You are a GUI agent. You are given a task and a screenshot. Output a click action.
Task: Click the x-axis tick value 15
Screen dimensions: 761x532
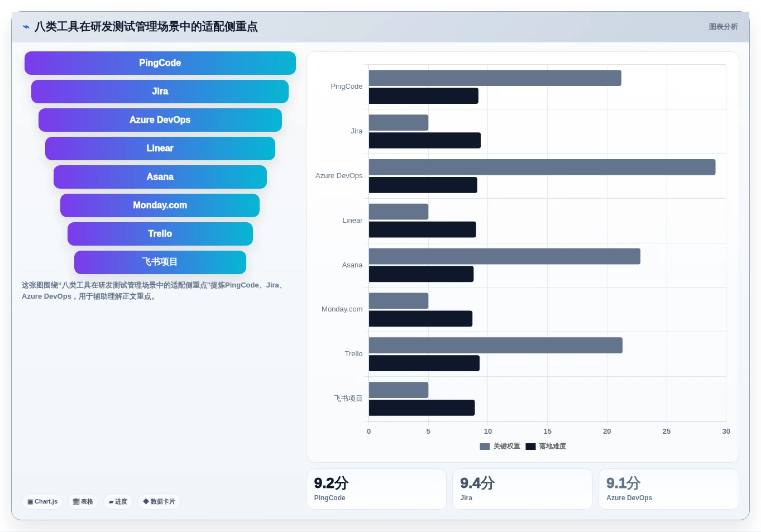point(548,432)
